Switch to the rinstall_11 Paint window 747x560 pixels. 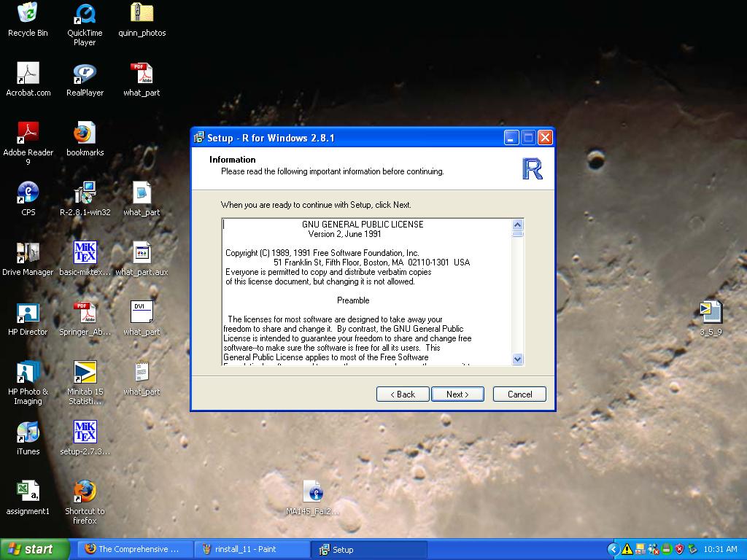click(252, 549)
